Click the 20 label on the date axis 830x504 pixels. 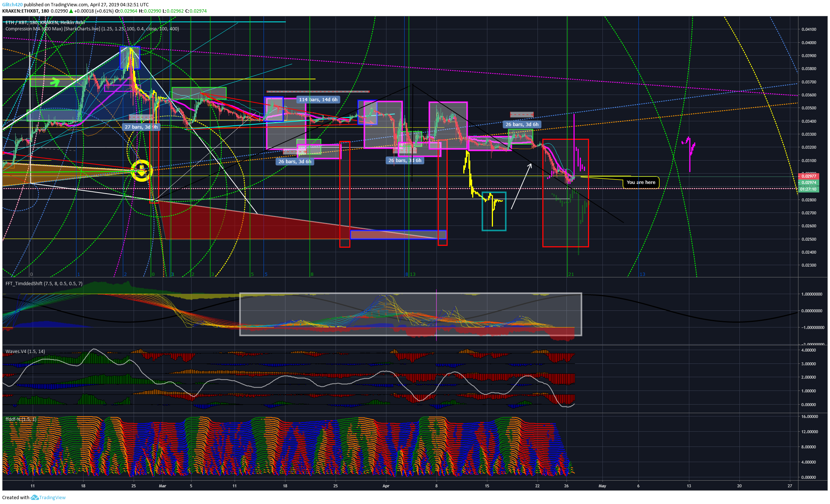tap(739, 486)
